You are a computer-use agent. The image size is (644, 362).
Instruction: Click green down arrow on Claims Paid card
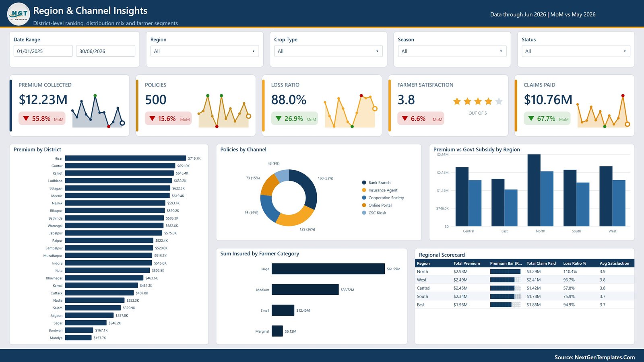(x=531, y=119)
